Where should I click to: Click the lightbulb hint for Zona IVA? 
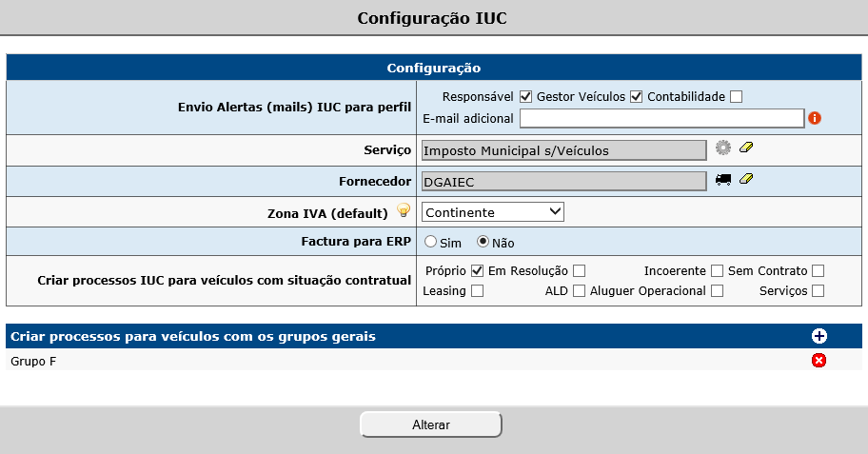click(404, 210)
